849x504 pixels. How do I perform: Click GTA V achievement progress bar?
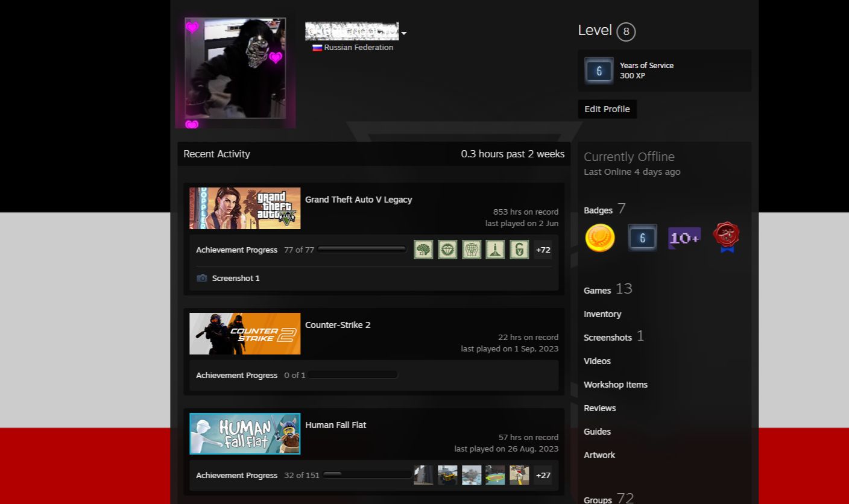362,250
